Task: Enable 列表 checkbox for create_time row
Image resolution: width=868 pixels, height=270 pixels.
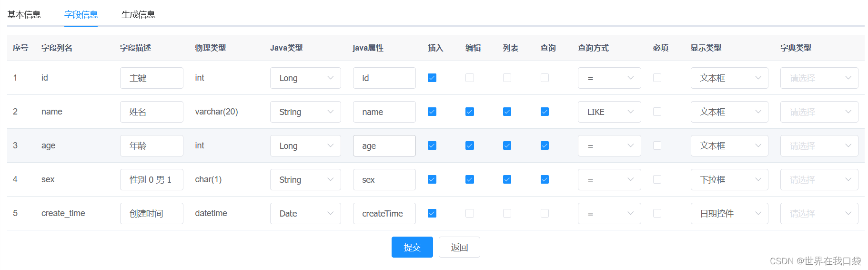Action: pos(507,213)
